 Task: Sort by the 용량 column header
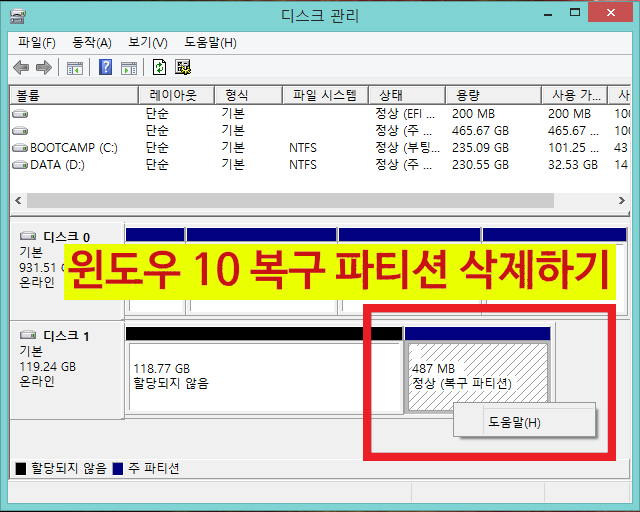[493, 96]
